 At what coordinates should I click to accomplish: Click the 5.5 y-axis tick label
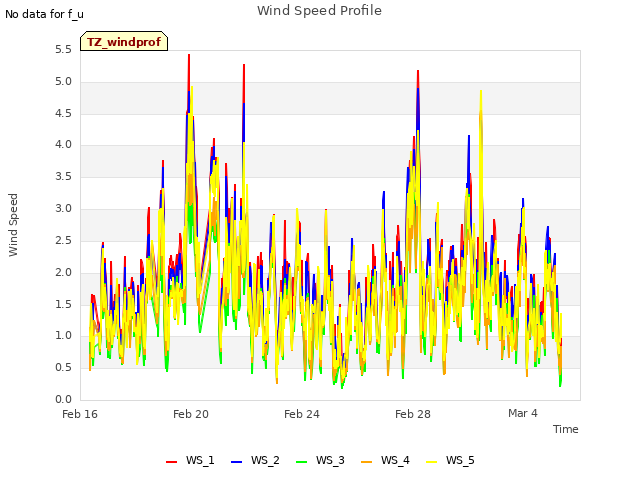point(63,50)
